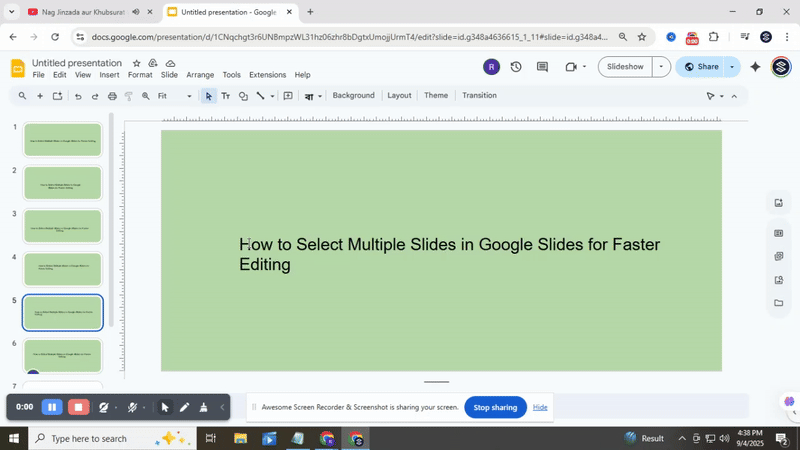Click the presentation title field
The width and height of the screenshot is (800, 450).
click(x=77, y=63)
